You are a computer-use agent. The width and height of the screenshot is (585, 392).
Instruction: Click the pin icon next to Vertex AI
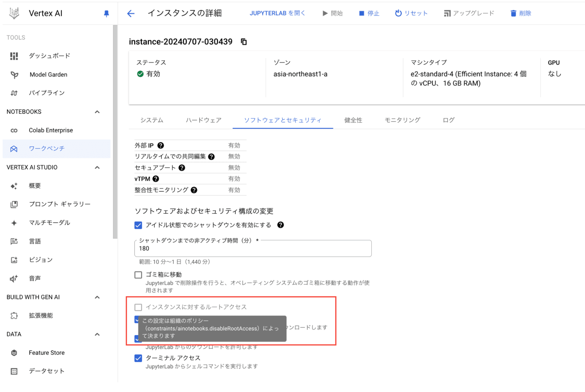(x=106, y=13)
